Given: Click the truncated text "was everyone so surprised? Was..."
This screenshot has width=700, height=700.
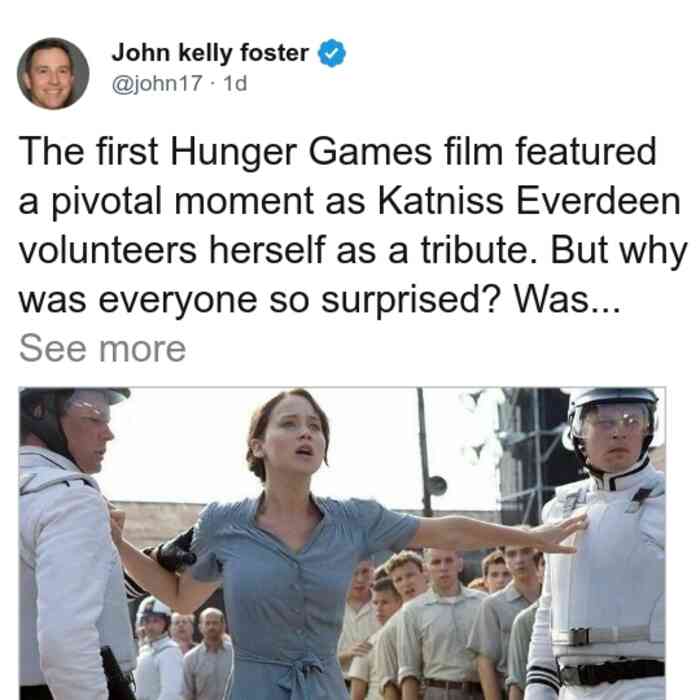Looking at the screenshot, I should point(320,300).
